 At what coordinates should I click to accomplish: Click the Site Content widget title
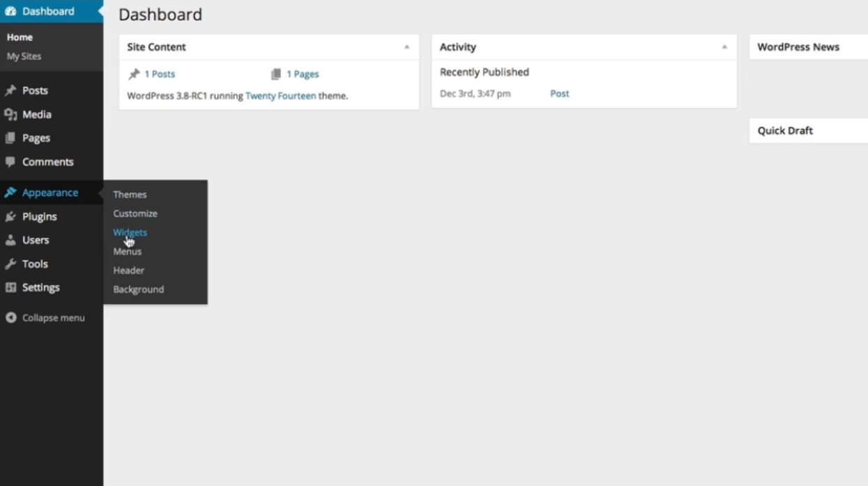pos(156,47)
